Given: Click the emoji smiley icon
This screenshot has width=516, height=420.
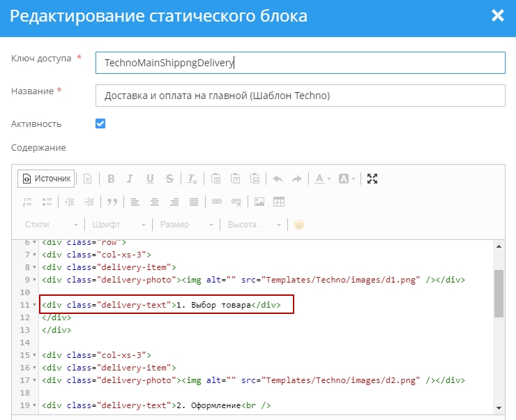Looking at the screenshot, I should (x=299, y=225).
